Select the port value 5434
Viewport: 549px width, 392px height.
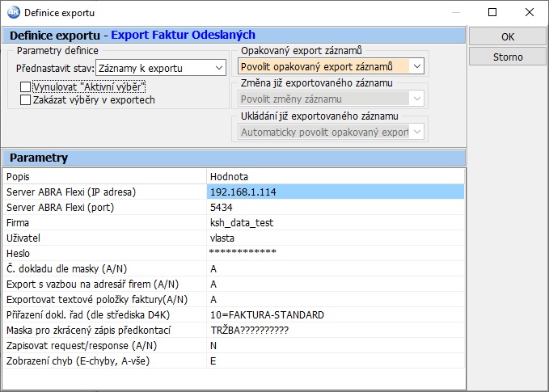point(336,207)
